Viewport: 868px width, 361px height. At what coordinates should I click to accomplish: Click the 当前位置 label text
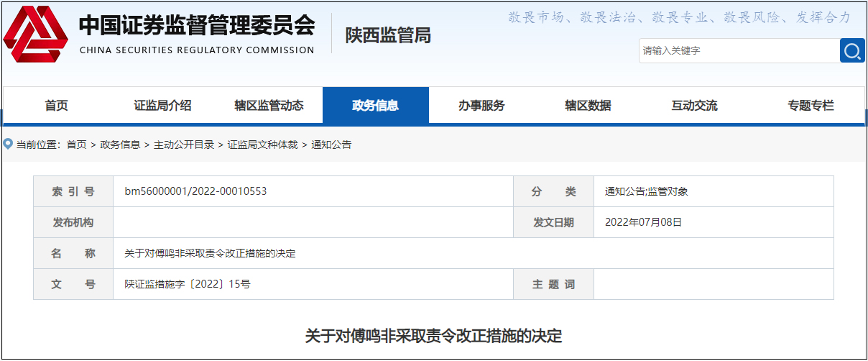click(x=38, y=145)
